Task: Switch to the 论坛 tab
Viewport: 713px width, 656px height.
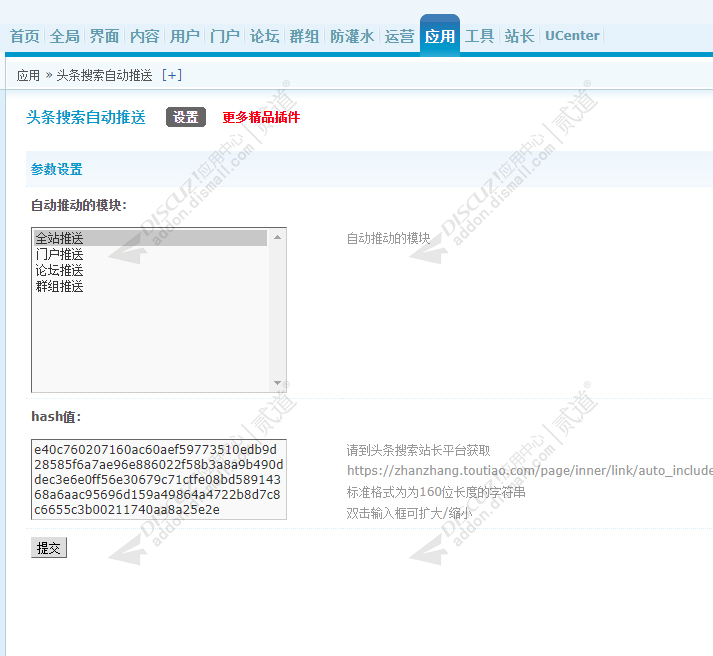Action: click(x=265, y=36)
